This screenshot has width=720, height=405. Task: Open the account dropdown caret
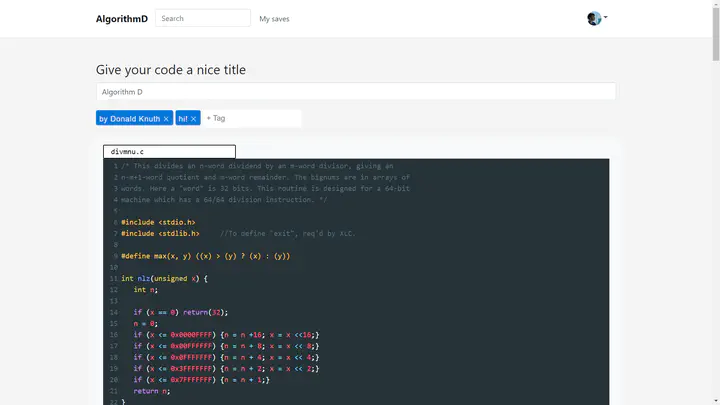click(x=606, y=18)
